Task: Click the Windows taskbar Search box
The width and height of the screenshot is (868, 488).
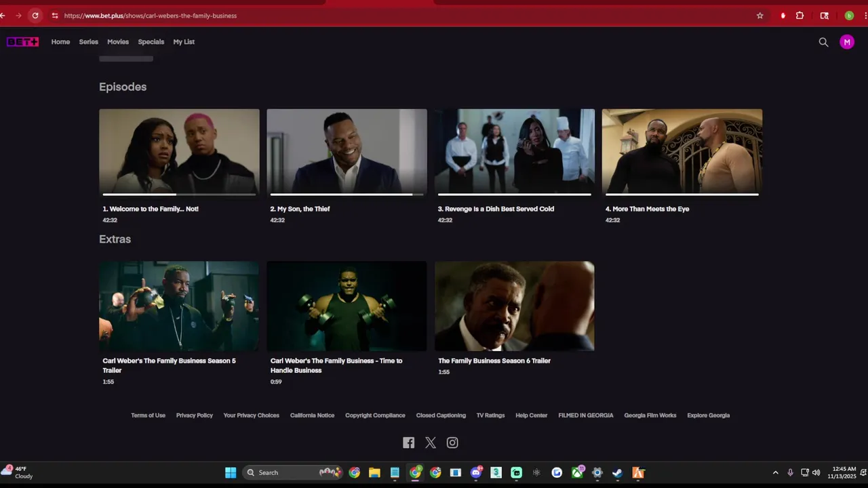Action: [292, 472]
